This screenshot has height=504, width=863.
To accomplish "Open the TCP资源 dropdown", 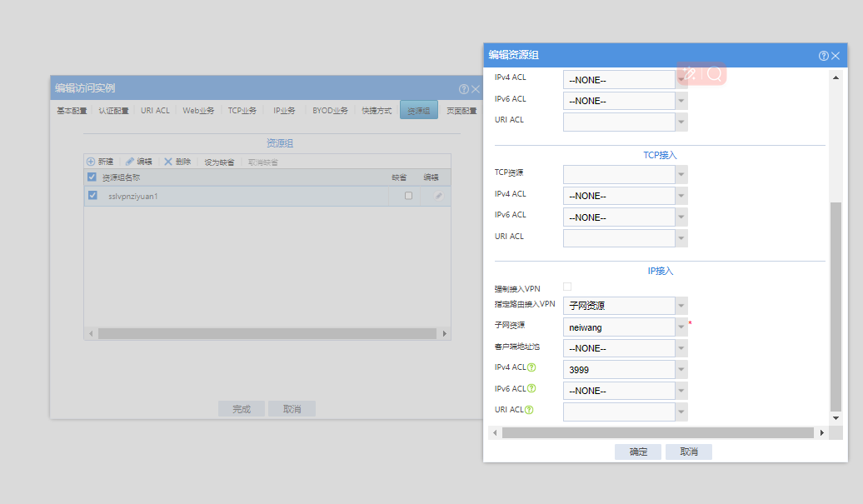I will 681,174.
